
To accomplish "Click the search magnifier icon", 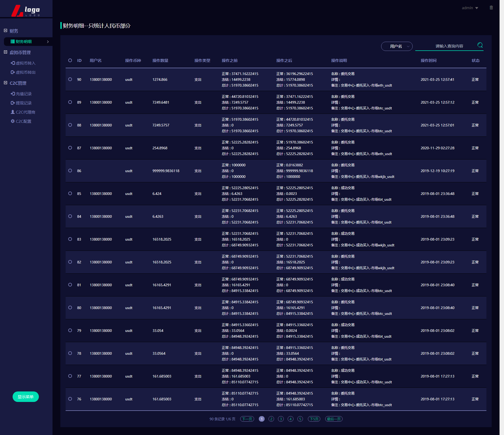I will [480, 45].
